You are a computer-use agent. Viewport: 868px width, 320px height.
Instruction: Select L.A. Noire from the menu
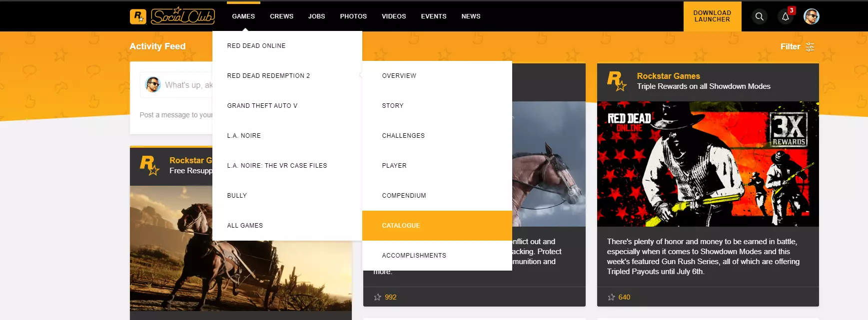287,136
